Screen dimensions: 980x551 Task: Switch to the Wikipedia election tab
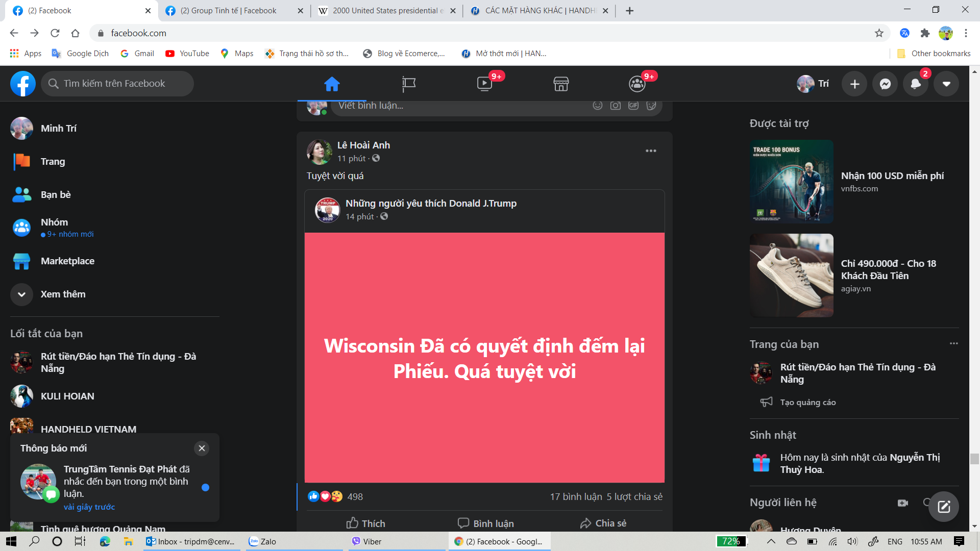[386, 10]
